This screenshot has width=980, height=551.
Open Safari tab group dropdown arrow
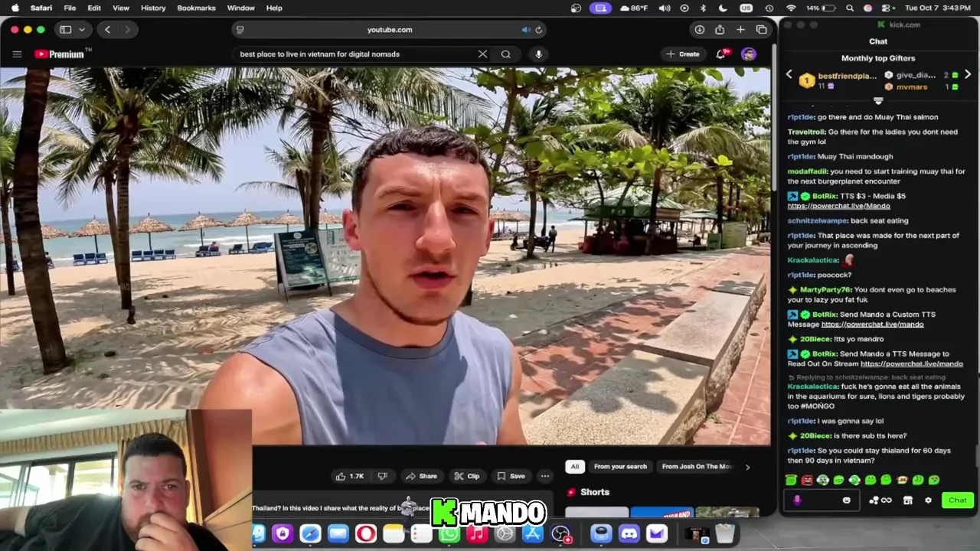coord(81,30)
